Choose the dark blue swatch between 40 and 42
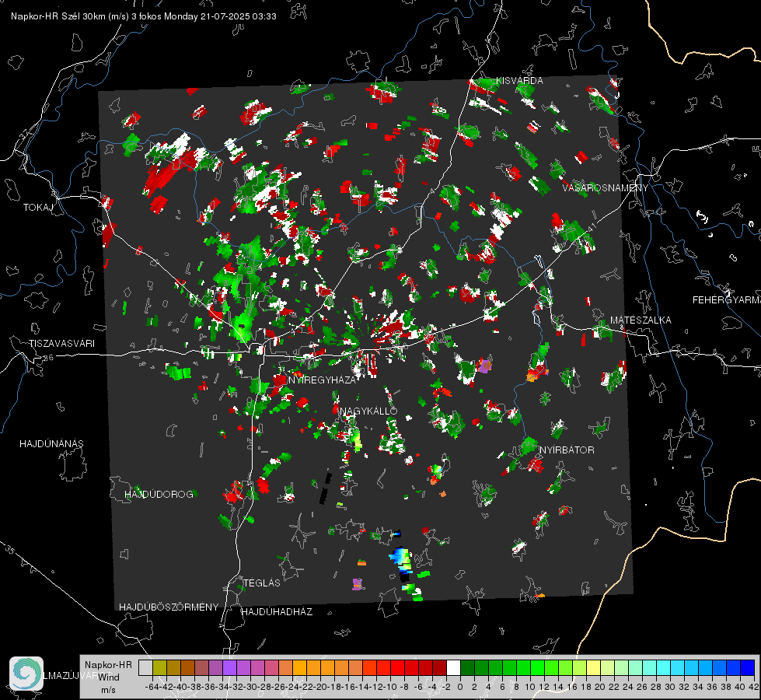 (x=748, y=667)
